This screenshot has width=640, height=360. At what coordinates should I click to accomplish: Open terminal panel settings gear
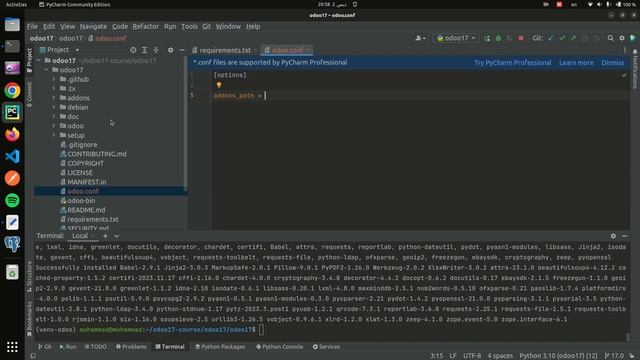click(613, 236)
